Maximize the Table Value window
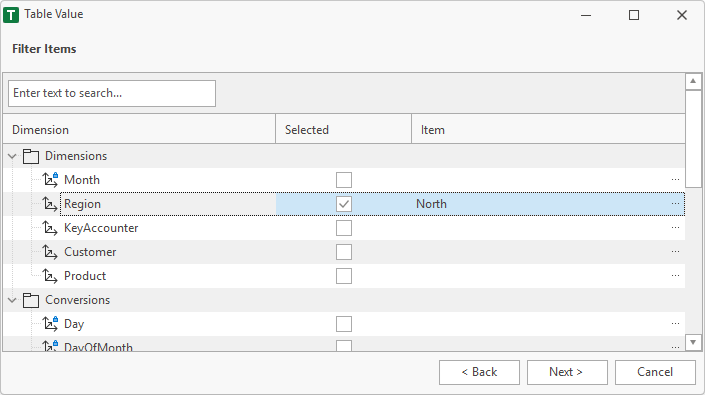 click(634, 15)
